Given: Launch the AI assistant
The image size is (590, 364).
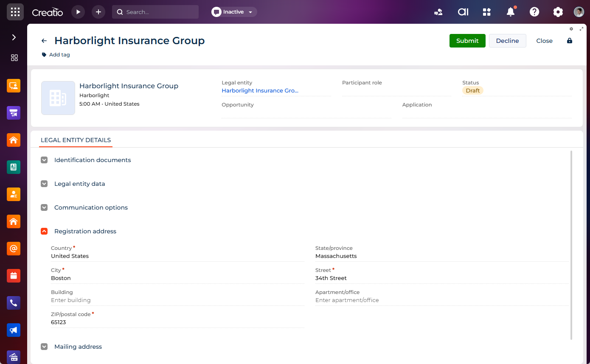Looking at the screenshot, I should tap(463, 12).
